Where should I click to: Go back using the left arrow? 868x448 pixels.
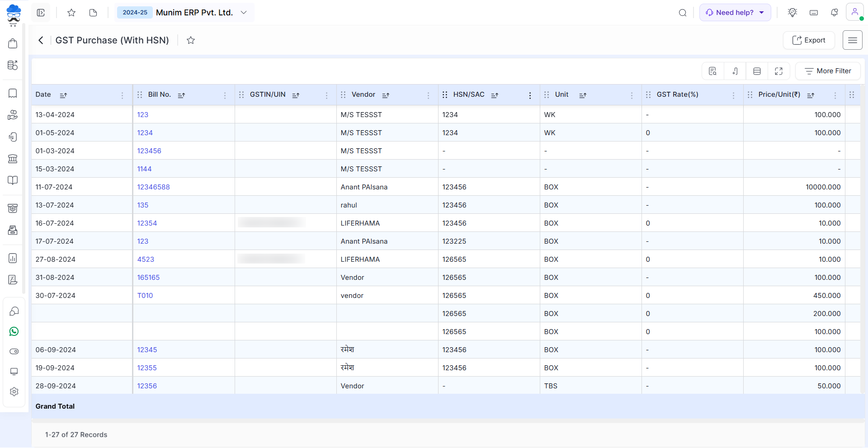(x=41, y=40)
